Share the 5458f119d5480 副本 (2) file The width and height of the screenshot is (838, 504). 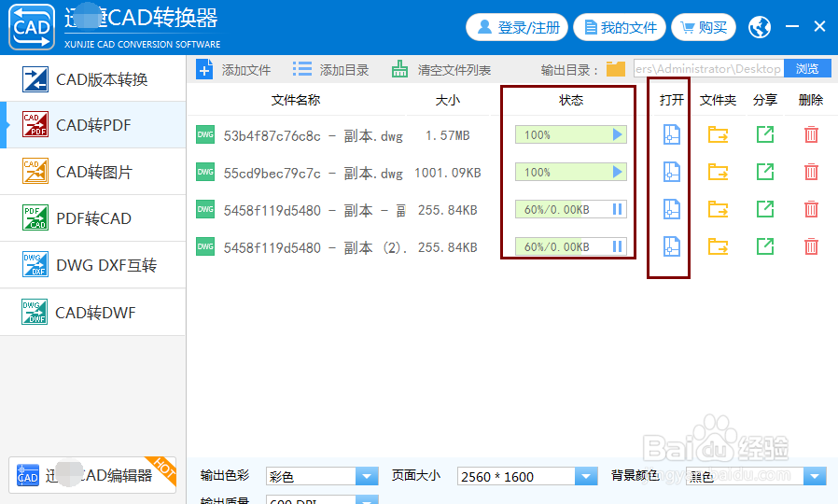coord(765,247)
